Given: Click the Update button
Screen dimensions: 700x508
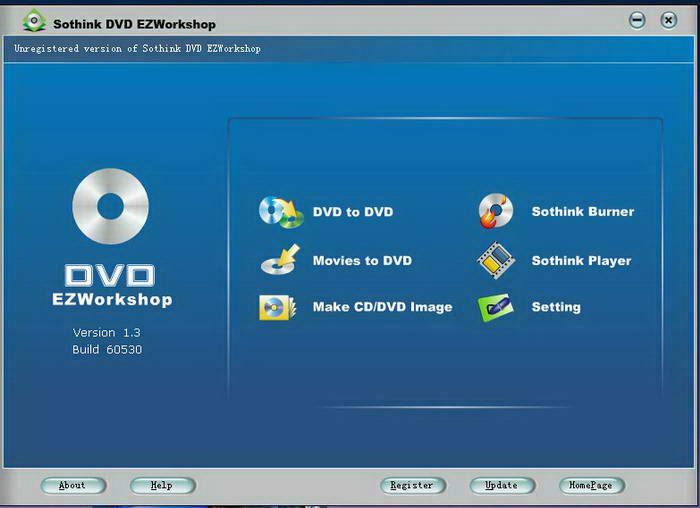Looking at the screenshot, I should point(502,485).
